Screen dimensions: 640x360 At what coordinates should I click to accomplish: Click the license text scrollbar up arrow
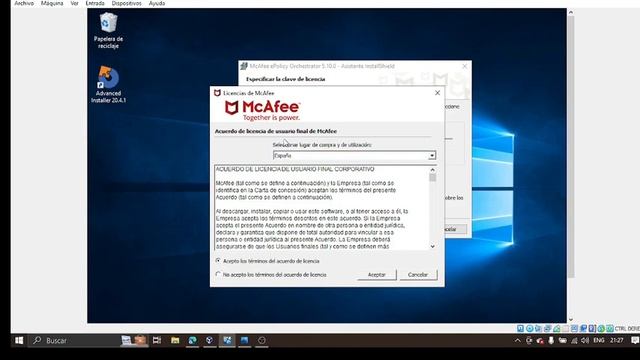pyautogui.click(x=432, y=169)
